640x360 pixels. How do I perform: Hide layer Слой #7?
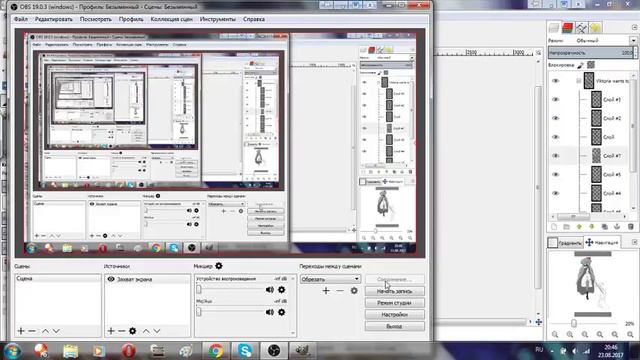pos(556,156)
